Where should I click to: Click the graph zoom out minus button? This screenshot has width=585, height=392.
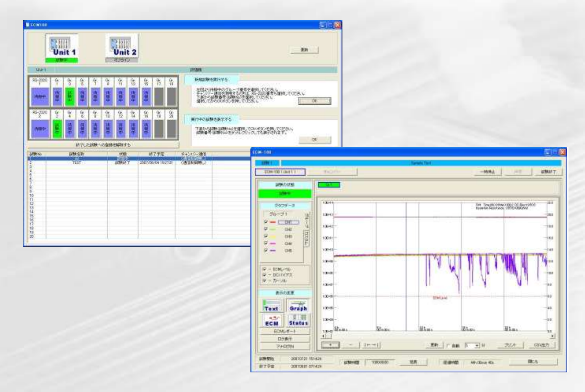pos(351,345)
